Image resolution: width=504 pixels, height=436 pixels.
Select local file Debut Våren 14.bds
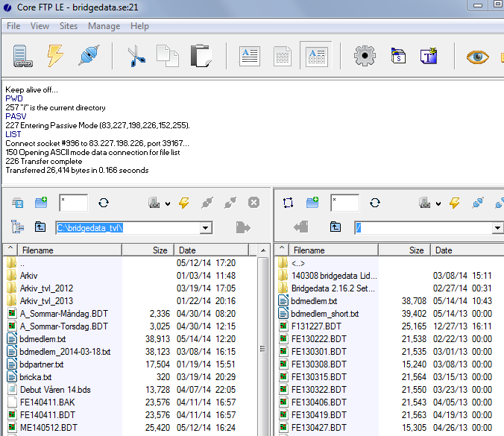click(55, 390)
